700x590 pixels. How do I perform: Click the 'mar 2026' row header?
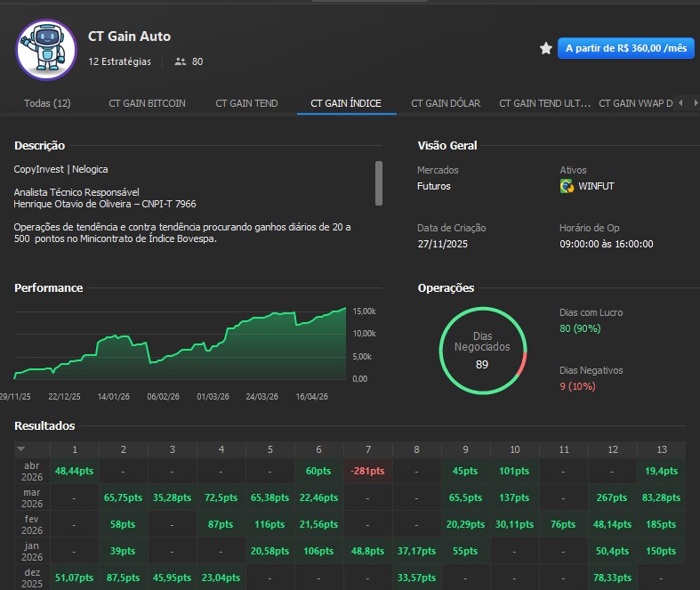(32, 498)
